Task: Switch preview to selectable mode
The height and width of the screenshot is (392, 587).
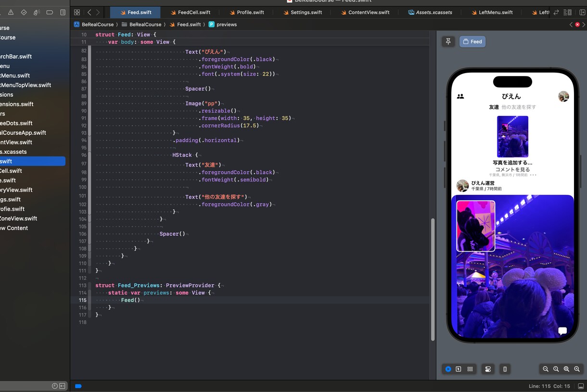Action: [459, 369]
